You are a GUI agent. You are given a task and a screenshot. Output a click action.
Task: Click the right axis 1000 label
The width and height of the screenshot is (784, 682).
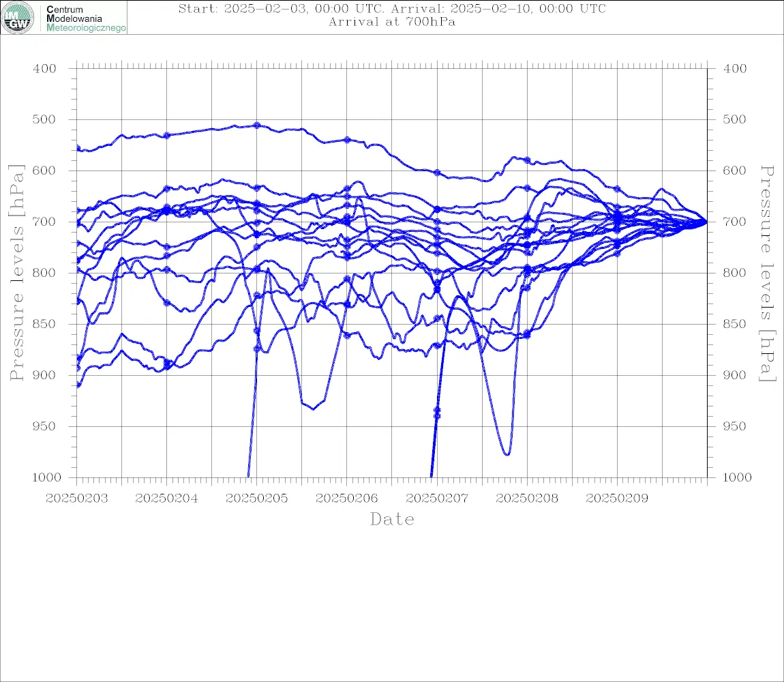(738, 477)
